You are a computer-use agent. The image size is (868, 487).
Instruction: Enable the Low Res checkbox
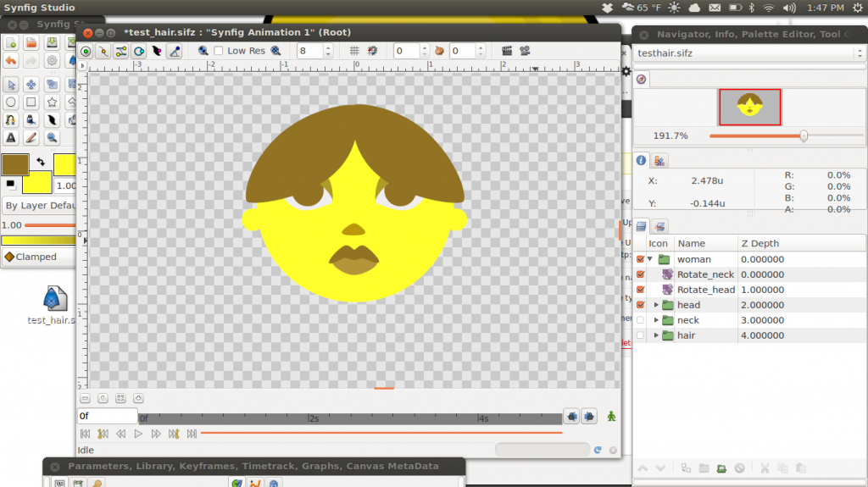219,51
